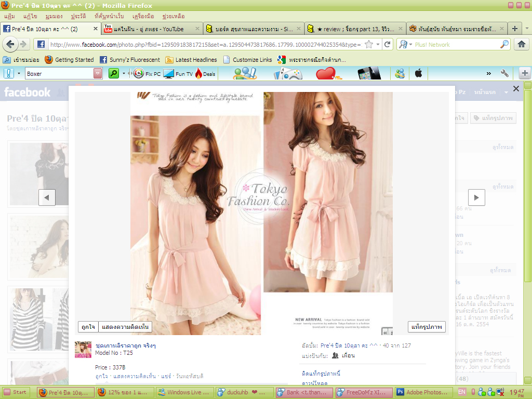Open the Getting Started bookmark
The image size is (532, 399).
coord(69,60)
